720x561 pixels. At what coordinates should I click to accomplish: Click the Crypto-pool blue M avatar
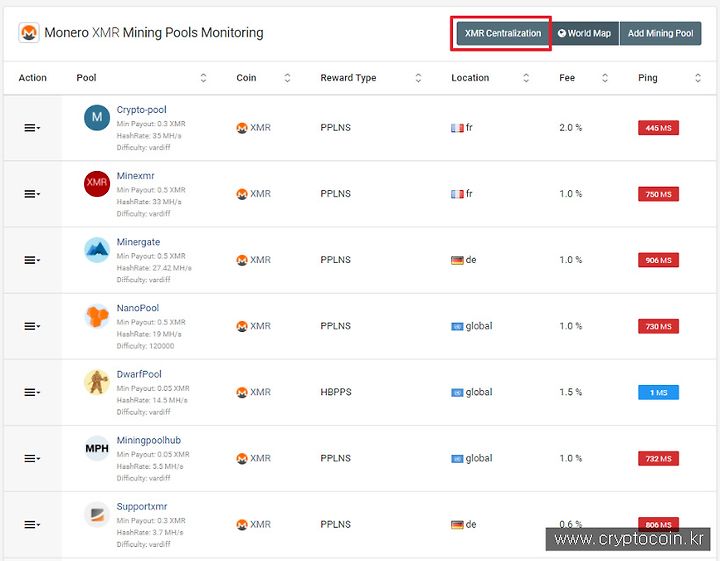coord(97,118)
